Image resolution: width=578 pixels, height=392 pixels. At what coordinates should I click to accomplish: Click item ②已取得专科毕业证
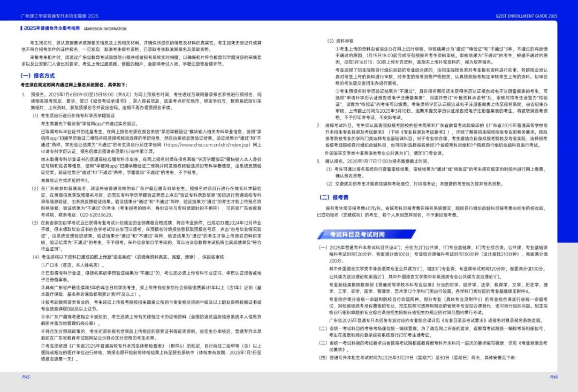151,276
